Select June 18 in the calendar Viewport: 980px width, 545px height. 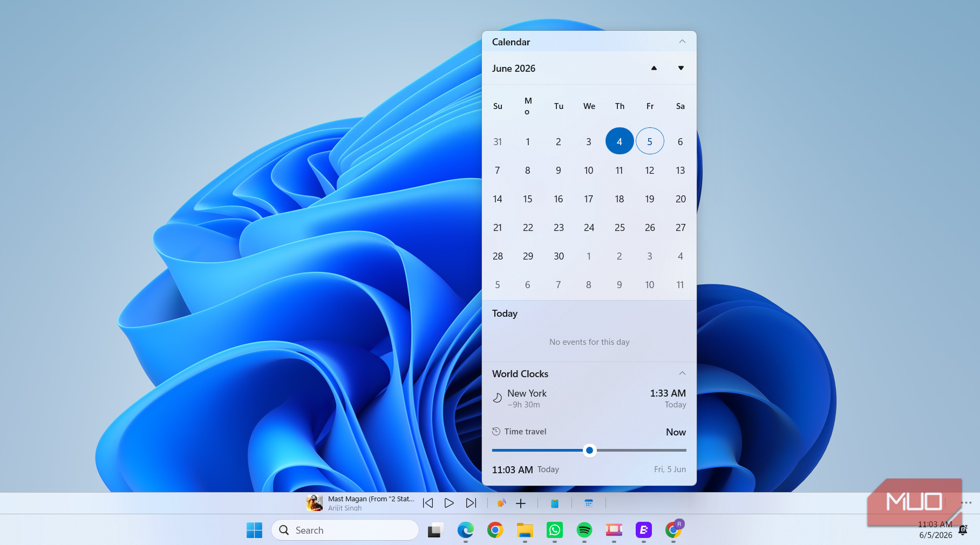point(620,199)
